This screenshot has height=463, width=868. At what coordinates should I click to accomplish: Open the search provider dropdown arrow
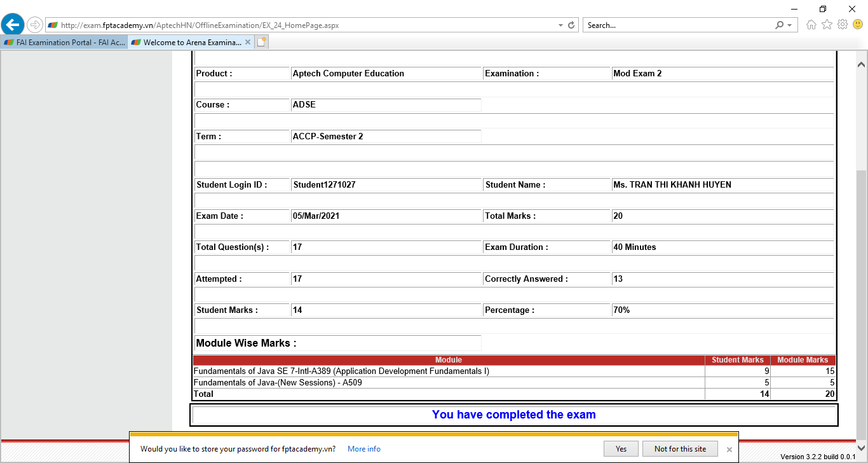(790, 25)
